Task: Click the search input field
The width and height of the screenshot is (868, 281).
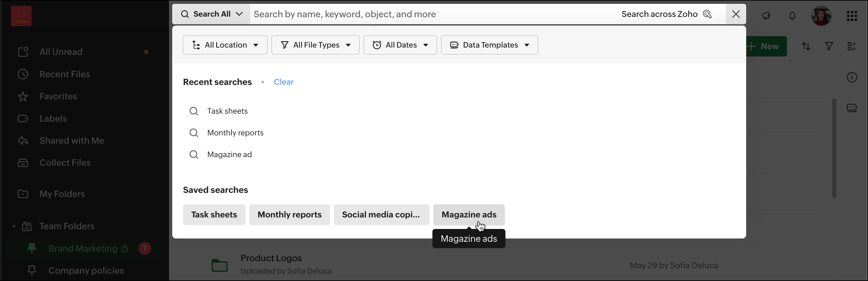Action: tap(435, 14)
